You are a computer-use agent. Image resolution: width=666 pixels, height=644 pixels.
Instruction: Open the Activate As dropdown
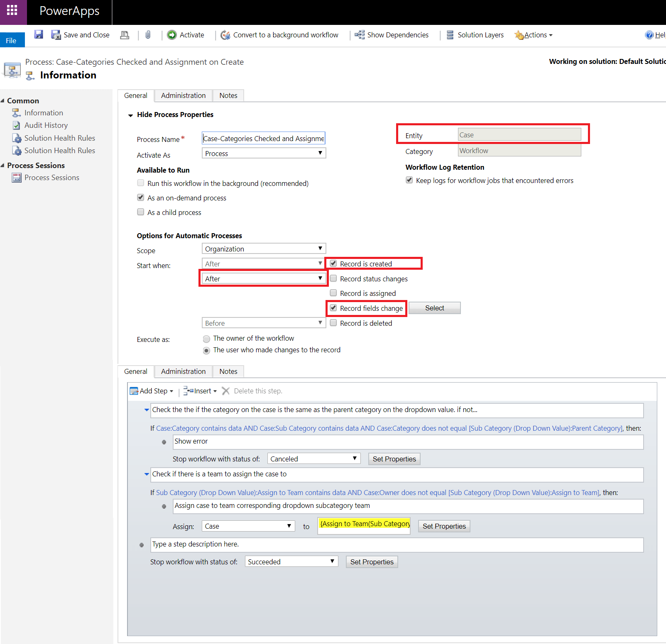click(x=264, y=153)
